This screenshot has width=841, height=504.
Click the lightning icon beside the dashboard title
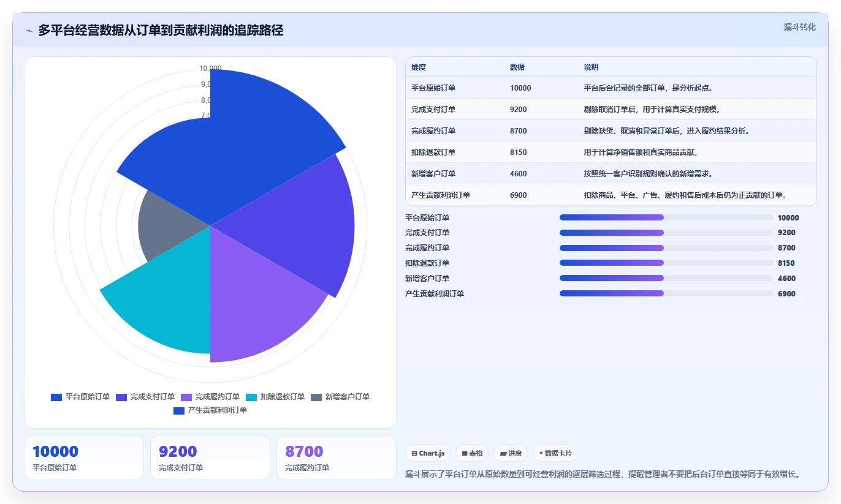29,31
